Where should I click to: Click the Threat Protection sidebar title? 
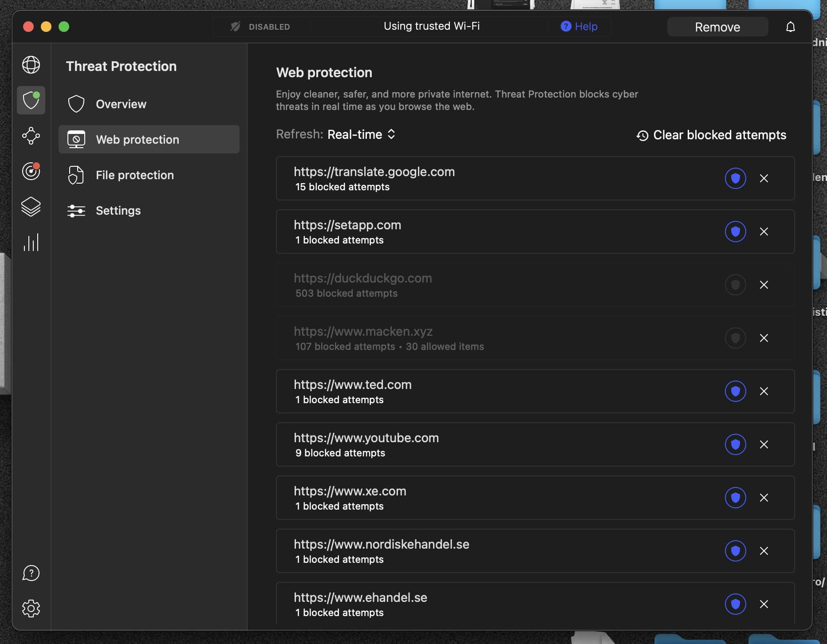click(x=121, y=66)
